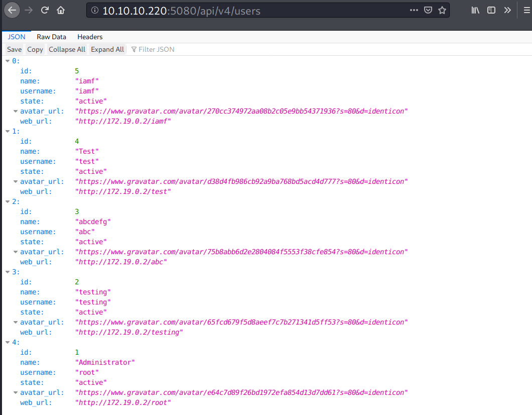Click the Pocket save icon
This screenshot has height=415, width=532.
pyautogui.click(x=428, y=10)
